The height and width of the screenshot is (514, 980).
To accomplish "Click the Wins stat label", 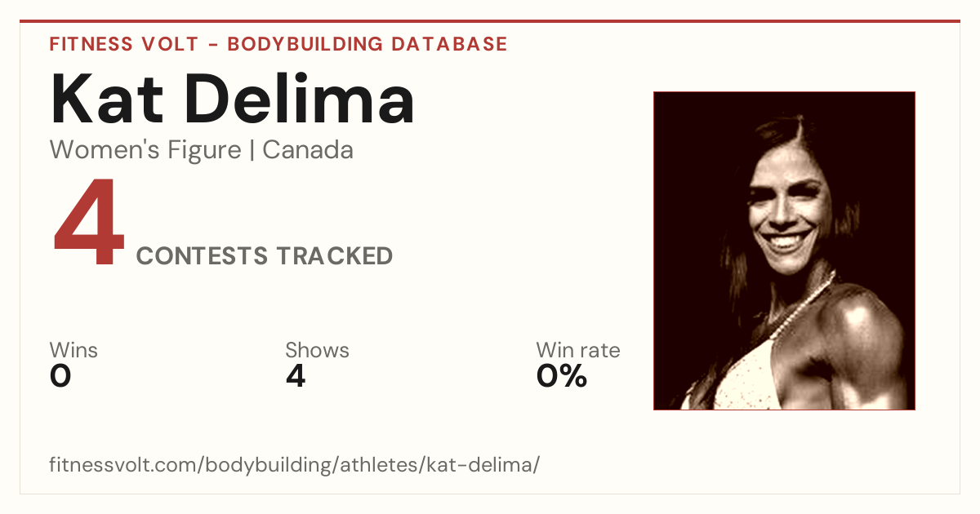I will click(73, 351).
